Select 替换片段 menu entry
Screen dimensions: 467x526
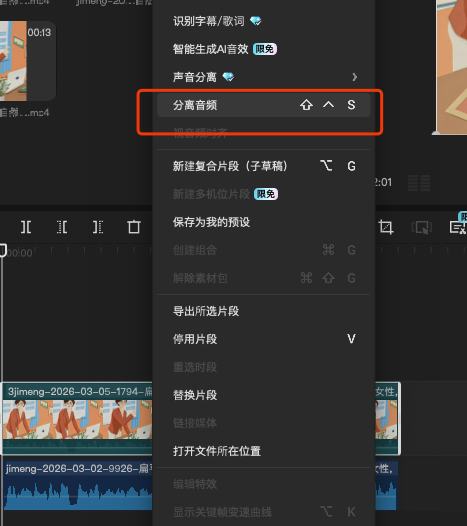click(263, 395)
